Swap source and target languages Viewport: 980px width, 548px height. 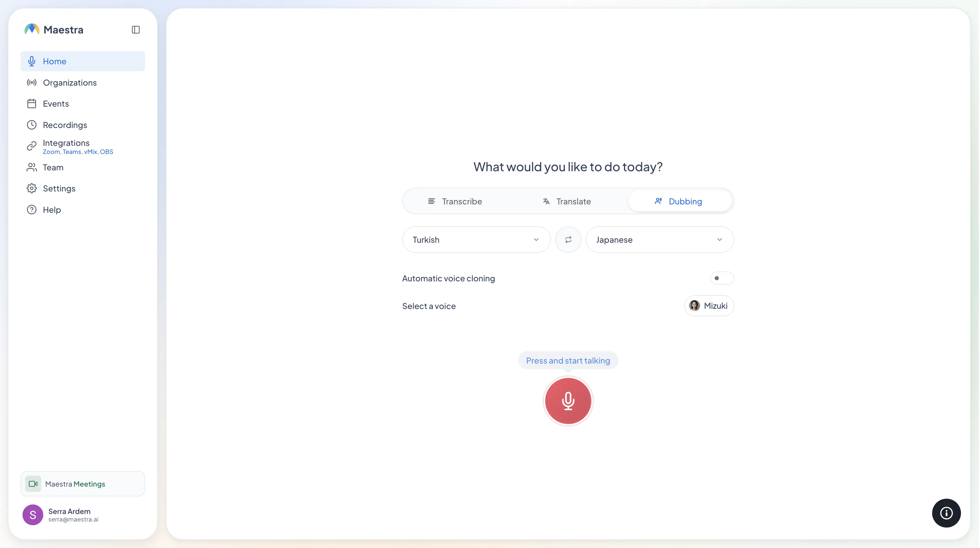(x=568, y=240)
